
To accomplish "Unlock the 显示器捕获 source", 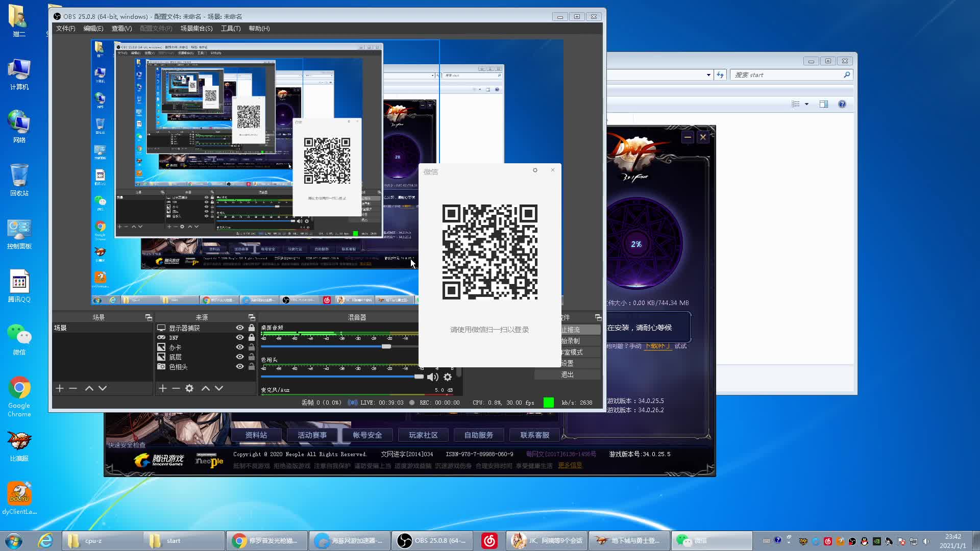I will (252, 328).
